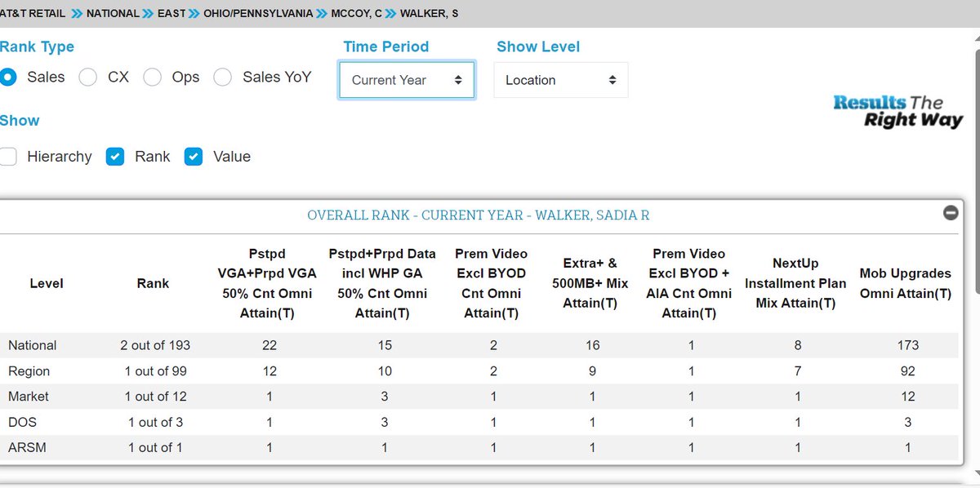Click the '1 out of 1' rank cell
The image size is (980, 488).
pyautogui.click(x=155, y=447)
